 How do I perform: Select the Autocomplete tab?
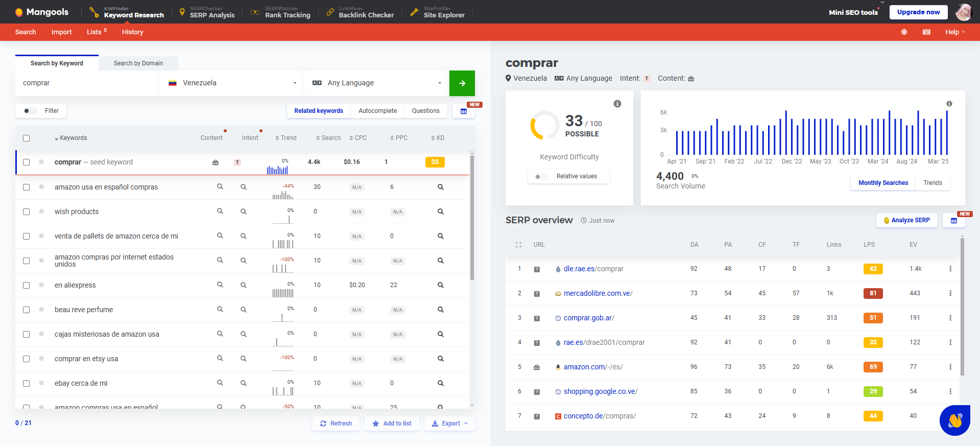(x=377, y=111)
